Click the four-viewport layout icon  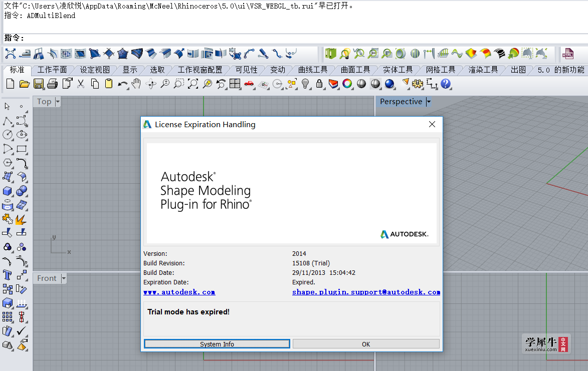point(235,84)
